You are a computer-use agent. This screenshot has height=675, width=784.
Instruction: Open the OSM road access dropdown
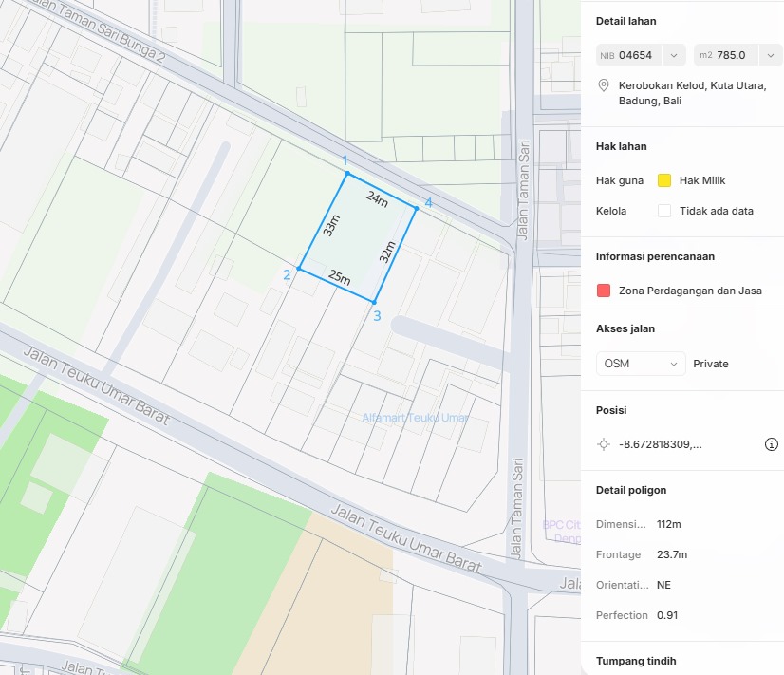pyautogui.click(x=641, y=364)
